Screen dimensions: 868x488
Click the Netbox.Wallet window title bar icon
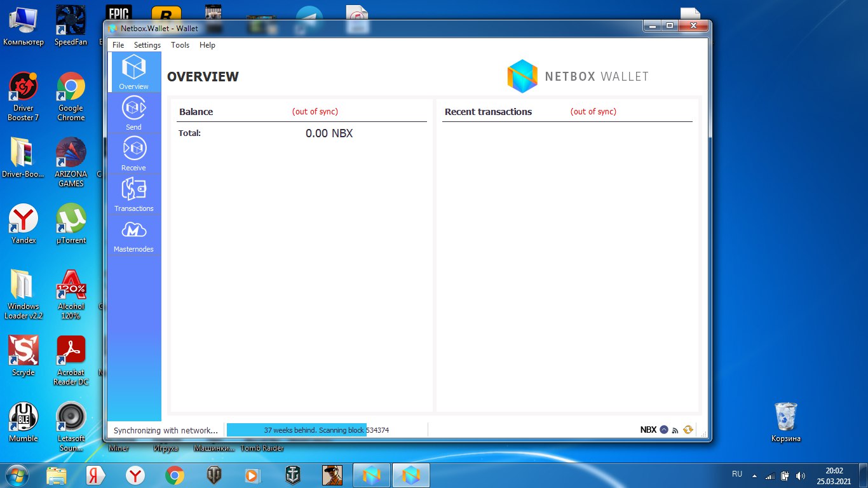tap(113, 28)
